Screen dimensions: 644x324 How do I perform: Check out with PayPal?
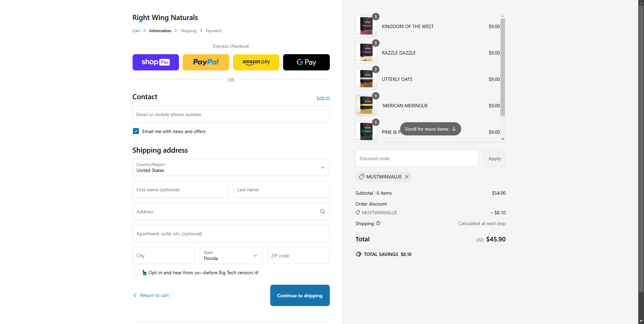coord(206,62)
